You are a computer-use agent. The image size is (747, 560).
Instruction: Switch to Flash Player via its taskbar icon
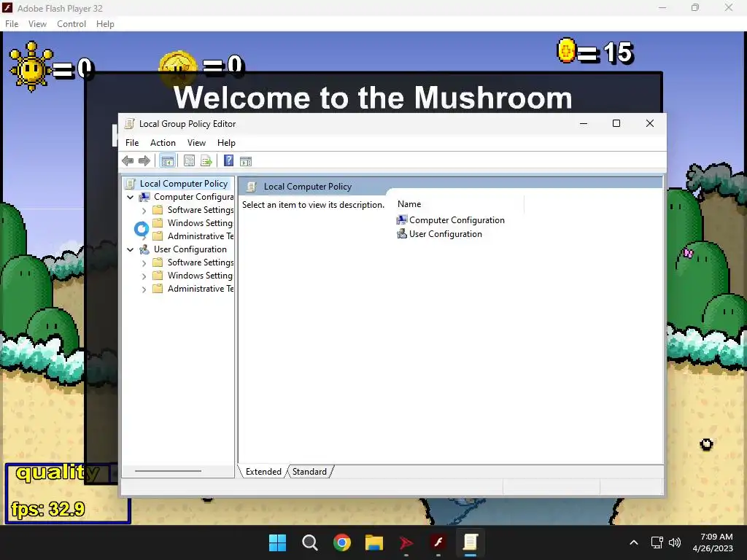pyautogui.click(x=438, y=542)
